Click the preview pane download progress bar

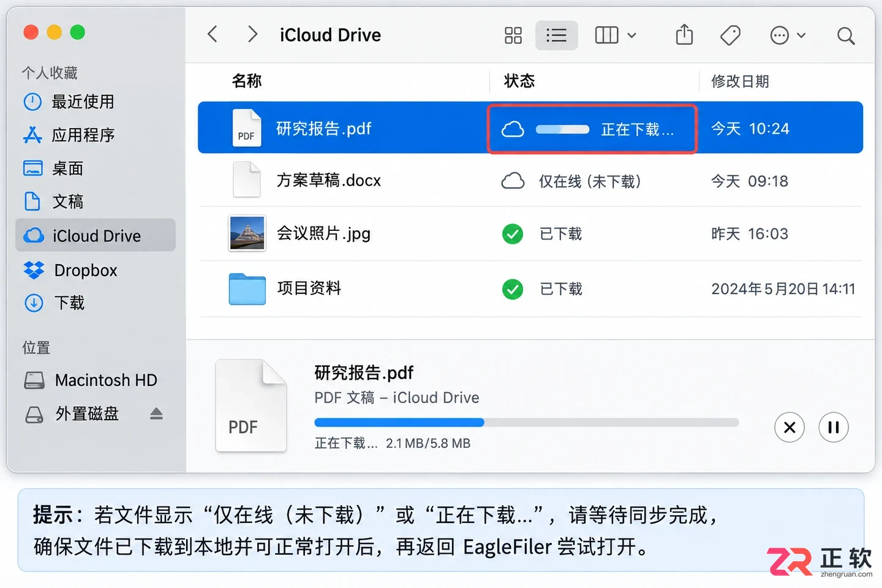[x=527, y=422]
